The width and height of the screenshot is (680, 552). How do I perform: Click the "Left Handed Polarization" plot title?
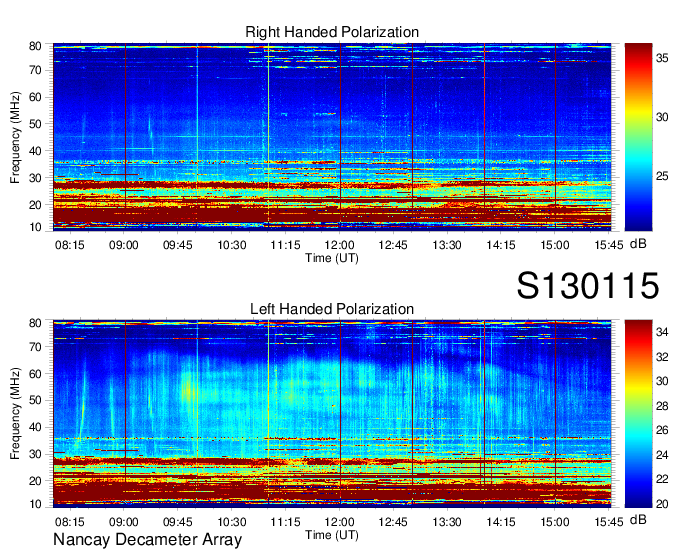(332, 309)
